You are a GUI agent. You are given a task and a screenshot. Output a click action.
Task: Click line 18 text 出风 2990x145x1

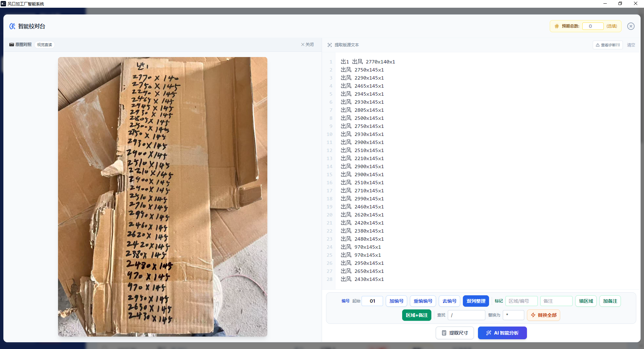pos(362,199)
